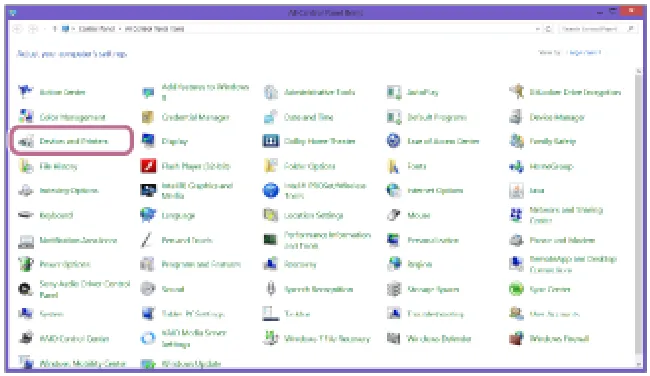This screenshot has width=650, height=376.
Task: Open Intel Graphics and Media icon
Action: pos(148,191)
